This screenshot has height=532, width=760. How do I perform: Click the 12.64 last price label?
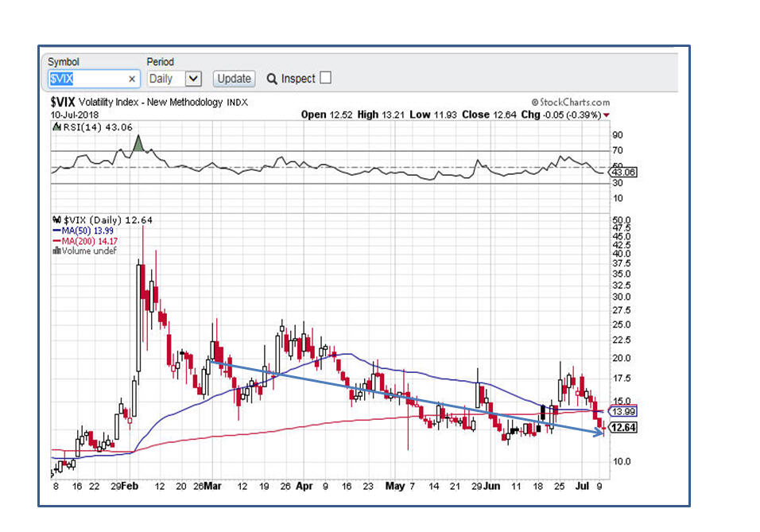click(x=626, y=428)
